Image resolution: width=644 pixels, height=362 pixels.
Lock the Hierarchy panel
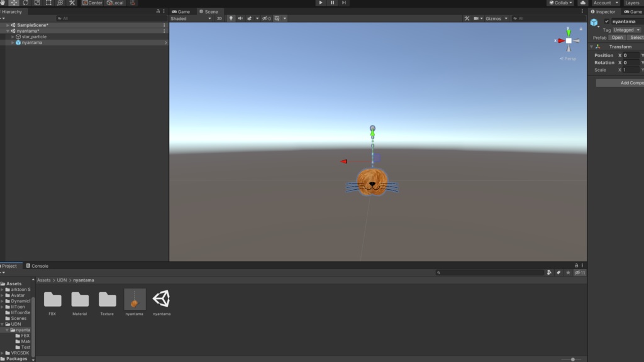(x=158, y=11)
